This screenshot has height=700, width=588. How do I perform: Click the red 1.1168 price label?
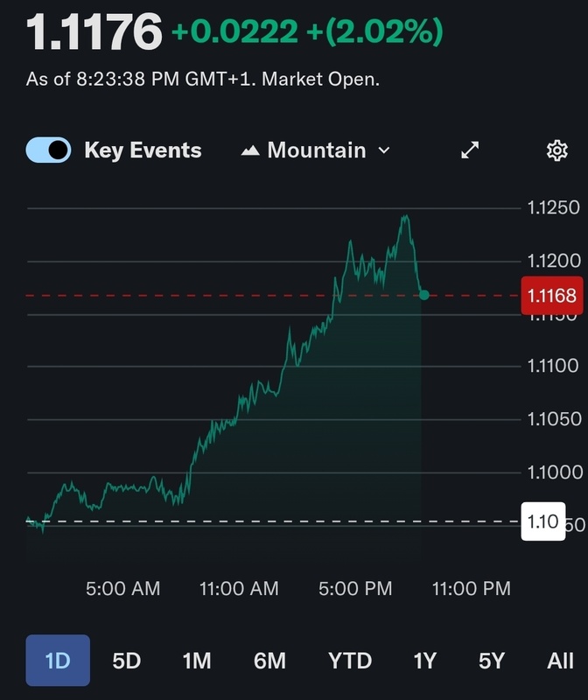tap(551, 296)
